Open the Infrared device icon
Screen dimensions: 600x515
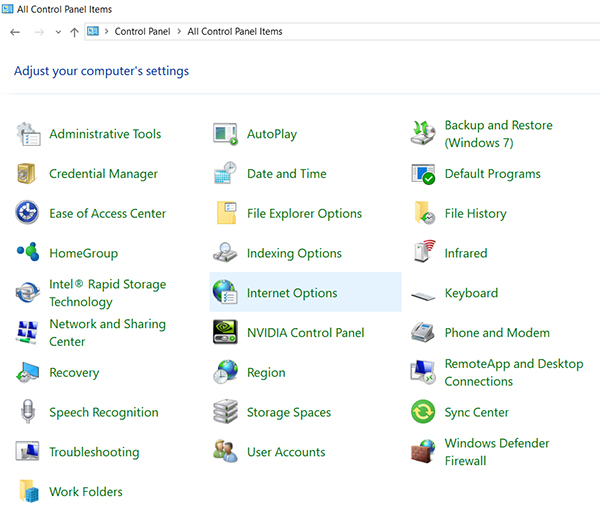[x=425, y=251]
